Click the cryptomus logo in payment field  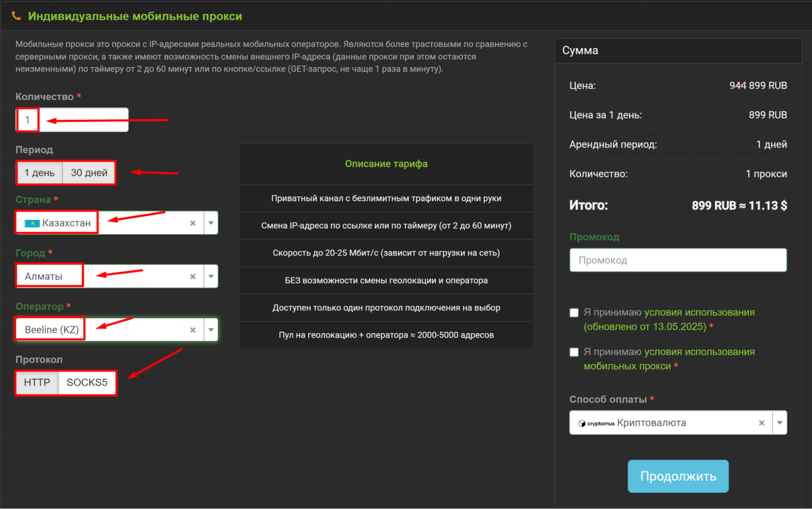[596, 423]
